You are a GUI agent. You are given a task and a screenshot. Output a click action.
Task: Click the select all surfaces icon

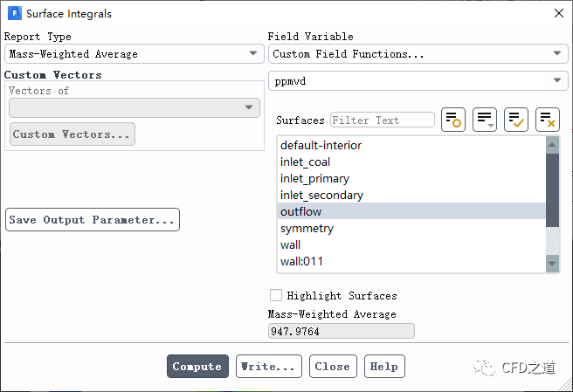516,120
